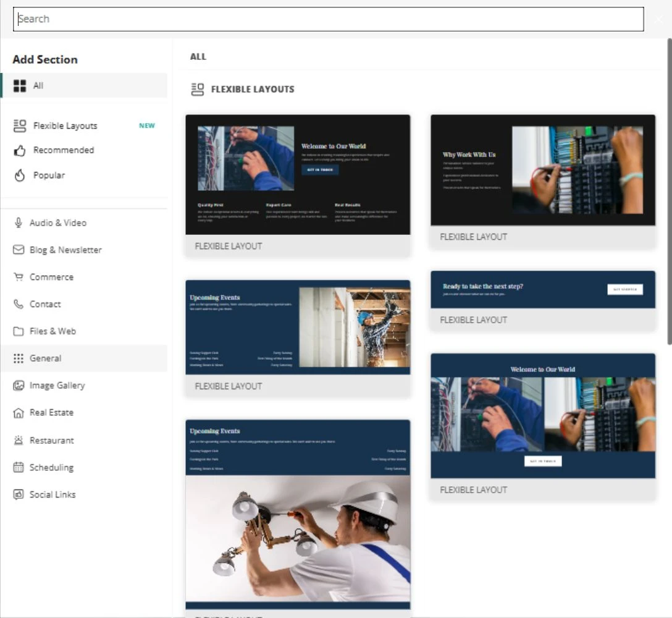The width and height of the screenshot is (672, 618).
Task: Click the Flexible Layouts sidebar icon
Action: (20, 125)
